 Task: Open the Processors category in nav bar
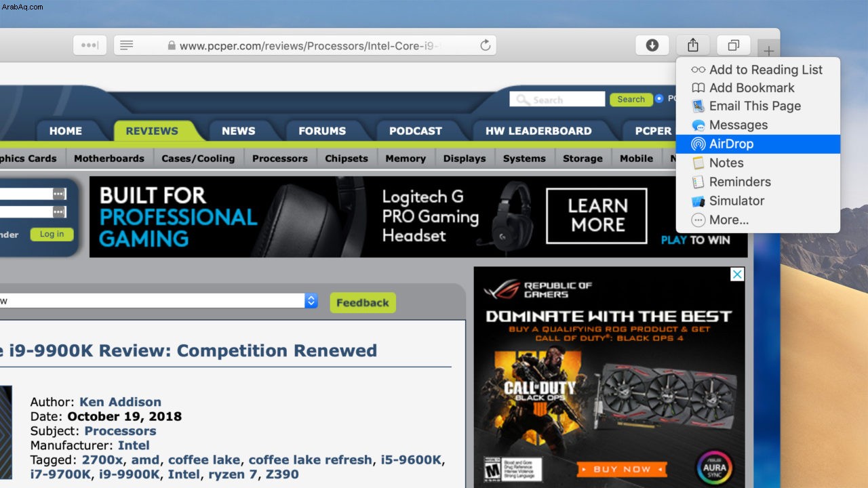pyautogui.click(x=280, y=158)
